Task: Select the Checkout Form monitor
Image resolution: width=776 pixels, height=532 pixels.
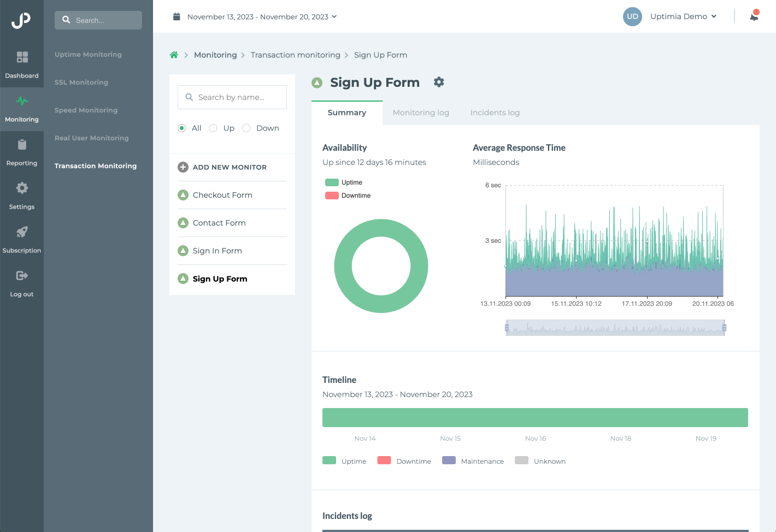Action: tap(222, 195)
